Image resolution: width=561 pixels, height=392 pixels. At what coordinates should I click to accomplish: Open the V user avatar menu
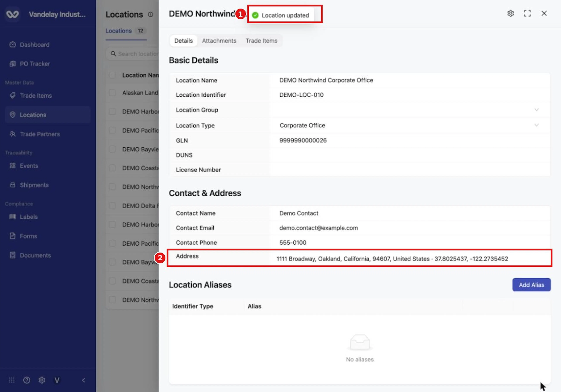pos(57,380)
